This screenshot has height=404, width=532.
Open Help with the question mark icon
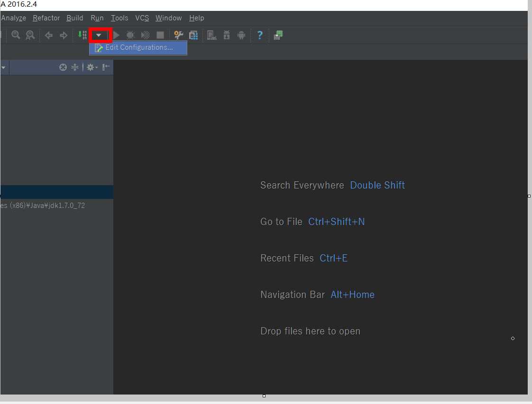(260, 35)
